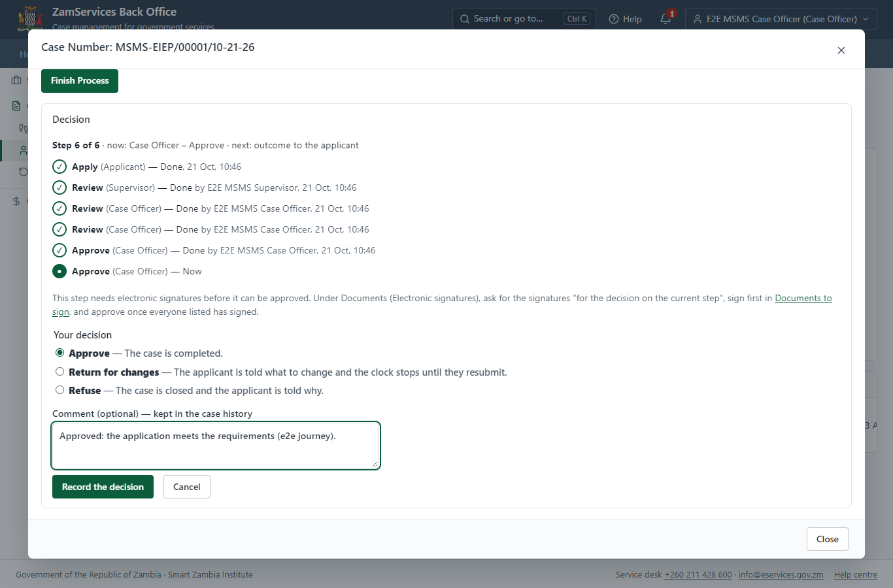
Task: Click the history arrow sidebar icon
Action: [x=24, y=172]
